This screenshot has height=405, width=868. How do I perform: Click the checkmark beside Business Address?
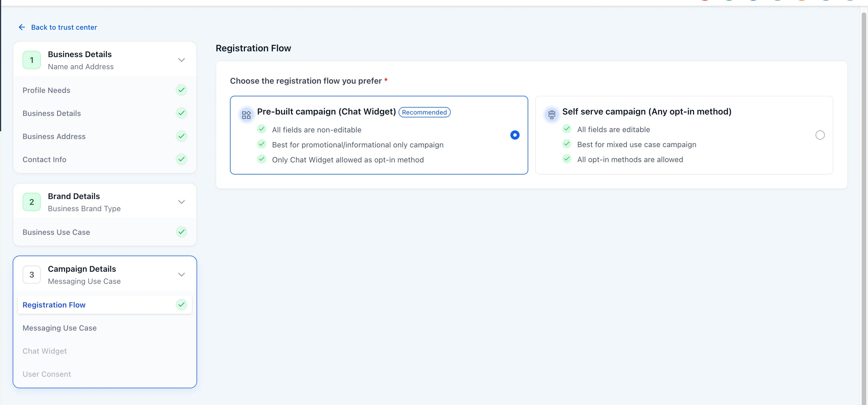(x=181, y=136)
